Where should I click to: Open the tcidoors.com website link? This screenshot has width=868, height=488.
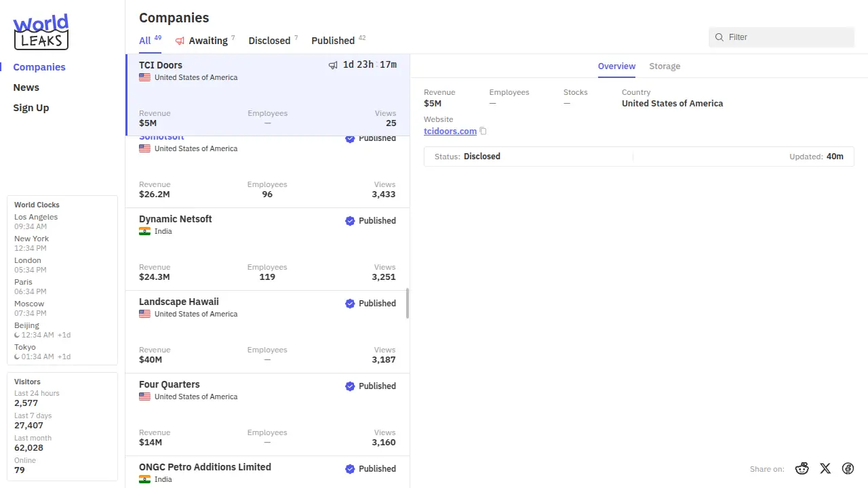(450, 131)
